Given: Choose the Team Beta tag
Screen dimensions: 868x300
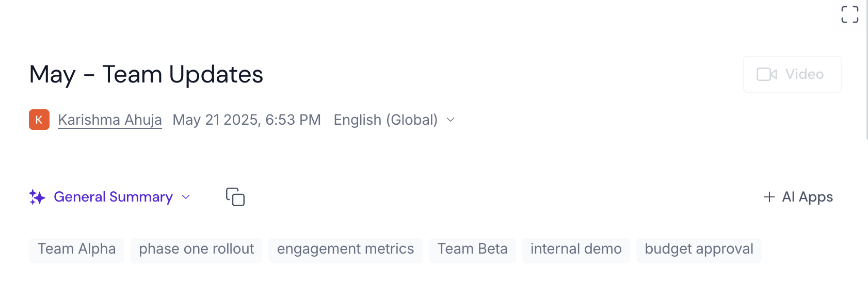Looking at the screenshot, I should pyautogui.click(x=472, y=249).
